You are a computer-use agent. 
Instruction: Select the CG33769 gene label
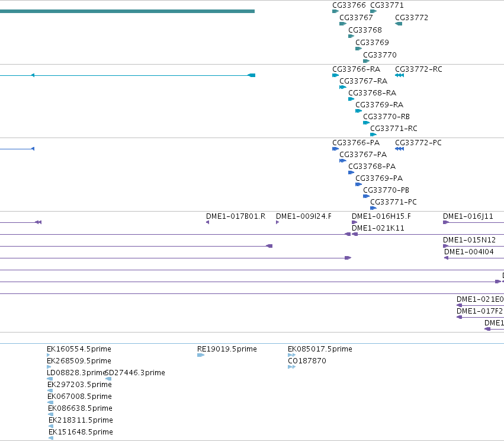click(372, 43)
